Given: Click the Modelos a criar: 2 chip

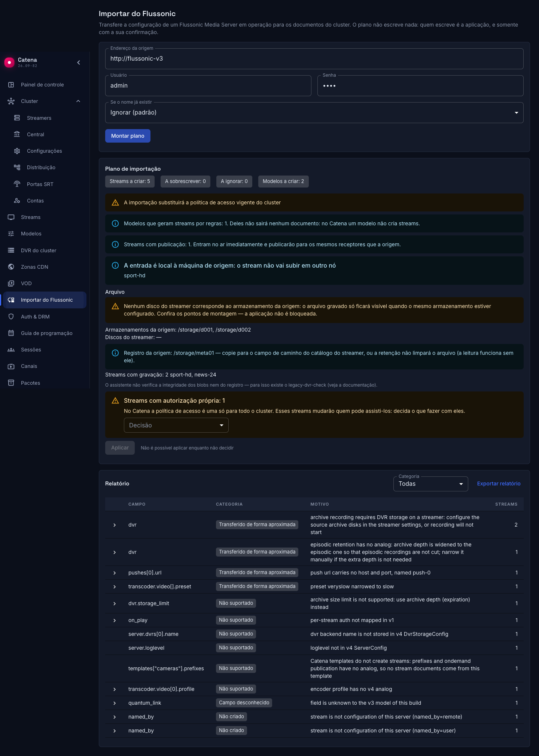Looking at the screenshot, I should click(283, 182).
